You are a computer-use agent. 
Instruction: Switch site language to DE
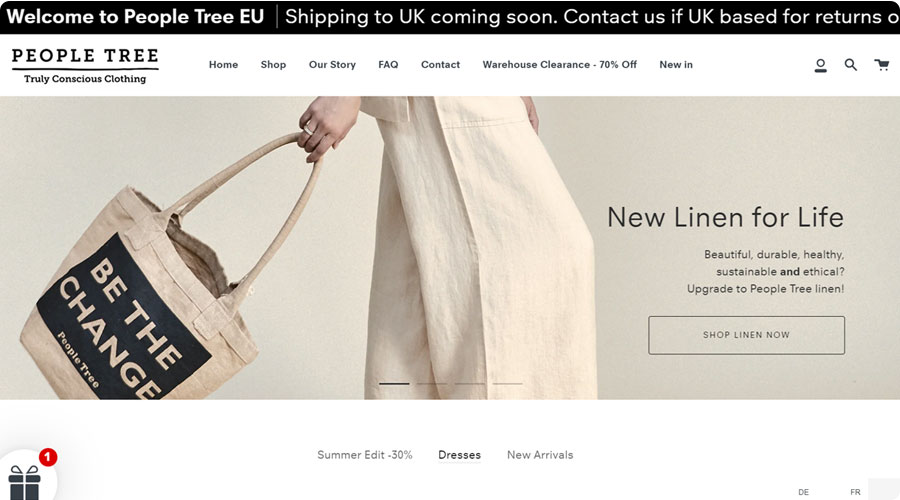click(x=804, y=492)
